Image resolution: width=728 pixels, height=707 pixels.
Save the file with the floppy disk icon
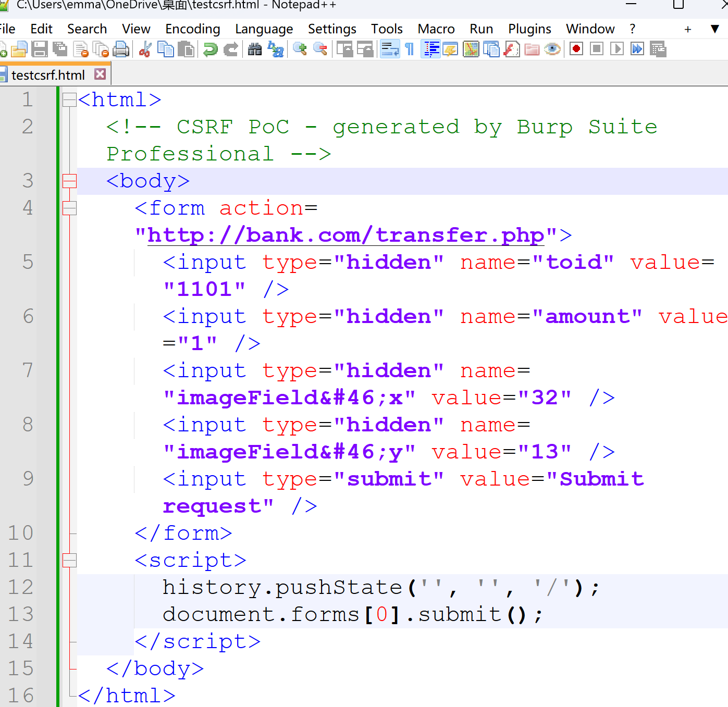(x=40, y=49)
